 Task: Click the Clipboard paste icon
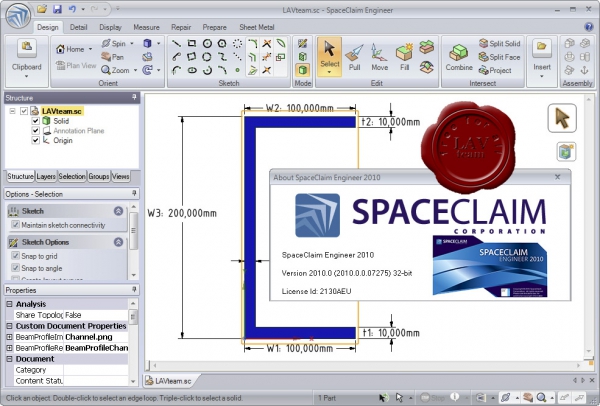(x=26, y=47)
